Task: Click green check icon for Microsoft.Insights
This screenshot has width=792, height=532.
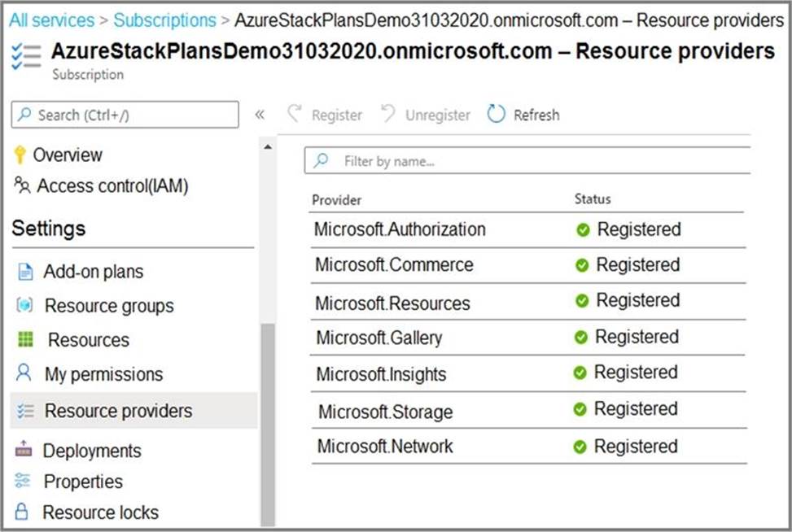Action: 580,373
